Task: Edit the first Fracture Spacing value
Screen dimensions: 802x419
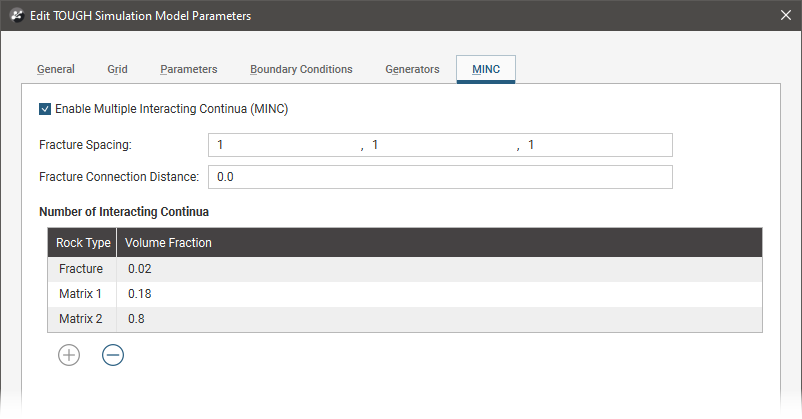Action: 285,145
